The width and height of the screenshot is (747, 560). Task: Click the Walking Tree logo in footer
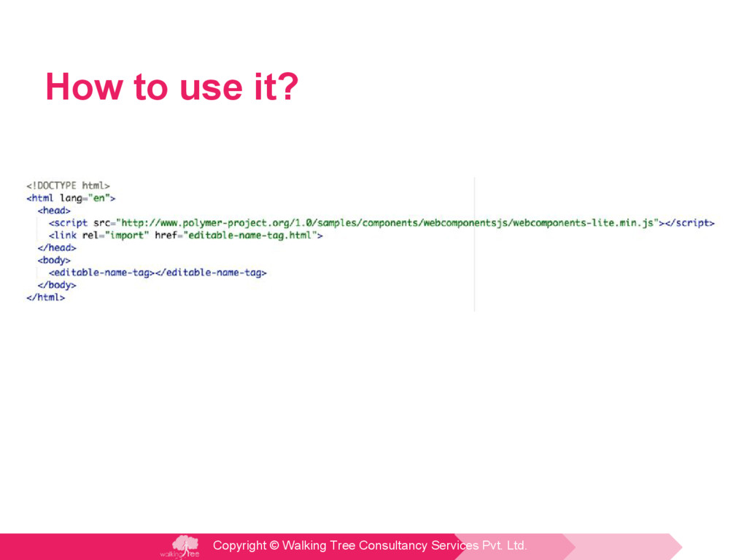(x=181, y=546)
